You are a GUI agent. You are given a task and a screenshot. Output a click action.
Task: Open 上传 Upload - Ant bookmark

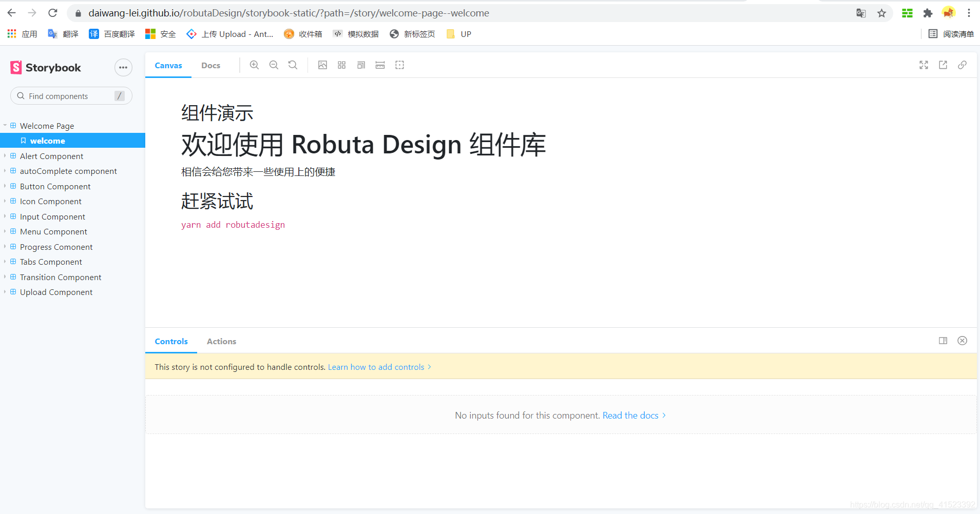(x=230, y=34)
